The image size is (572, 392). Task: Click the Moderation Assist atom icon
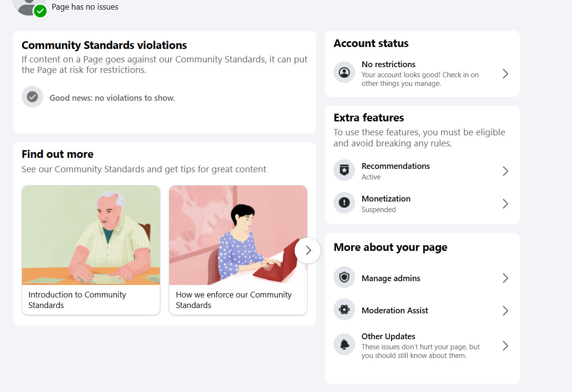tap(344, 310)
